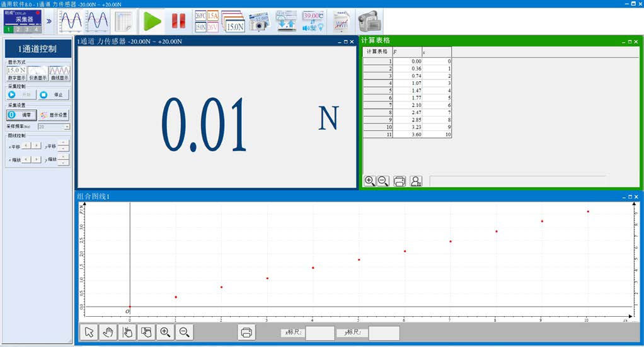Switch to 曲线显示 curve display mode
644x347 pixels.
pyautogui.click(x=59, y=74)
